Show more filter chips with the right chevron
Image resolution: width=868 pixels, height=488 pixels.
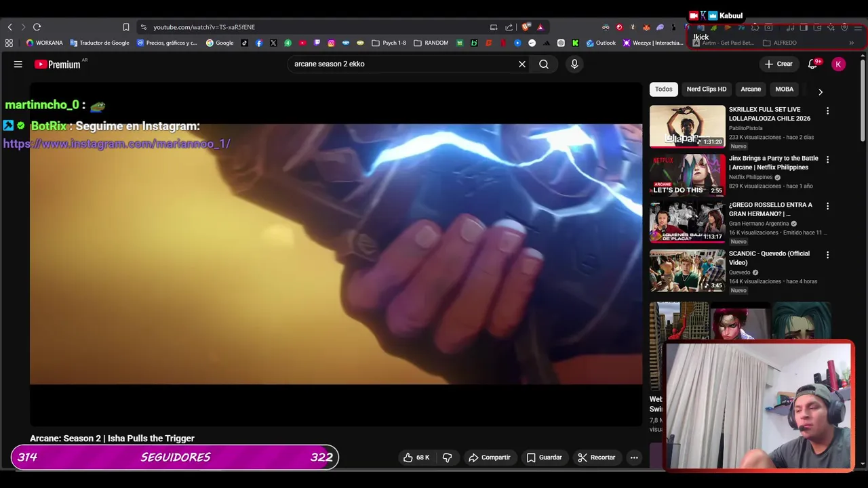click(820, 92)
